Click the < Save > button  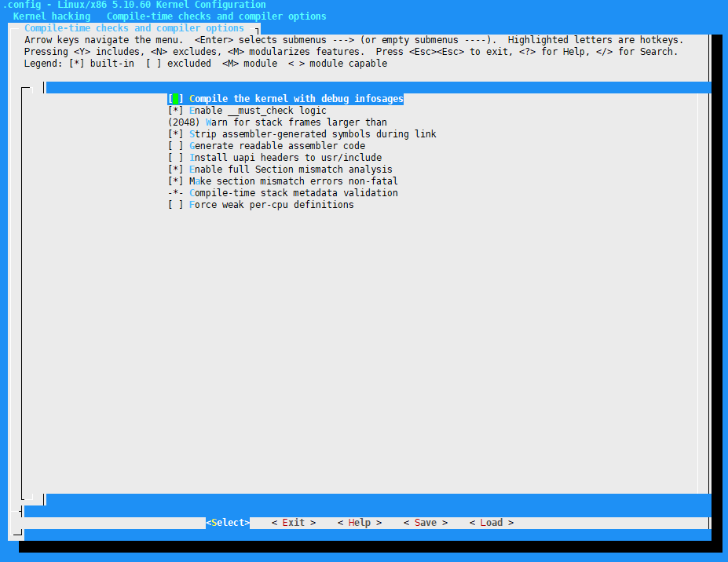pyautogui.click(x=426, y=523)
